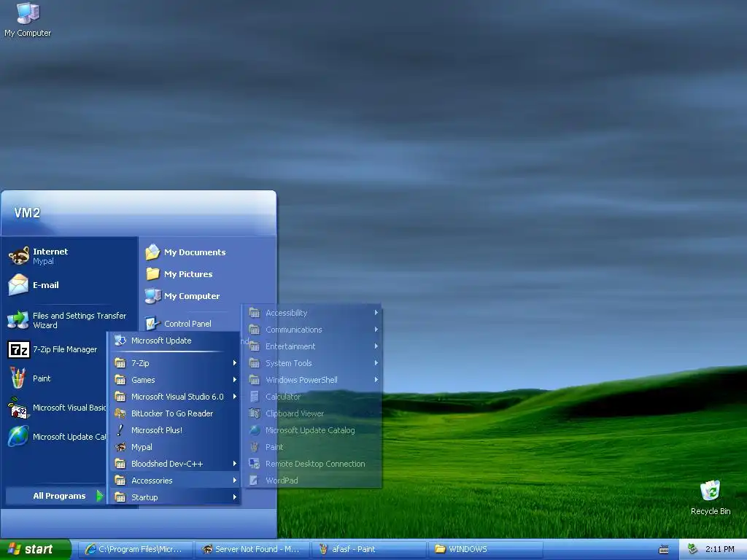
Task: Click the Microsoft Visual Basic icon
Action: [x=18, y=408]
